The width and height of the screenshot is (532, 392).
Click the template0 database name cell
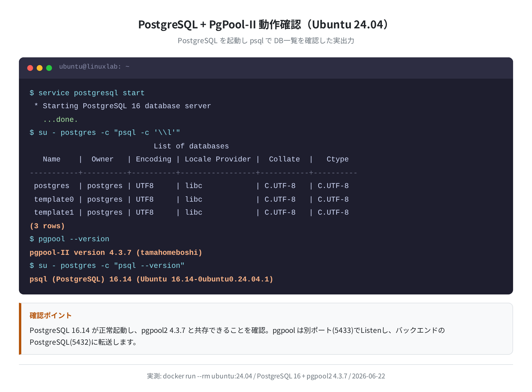54,199
